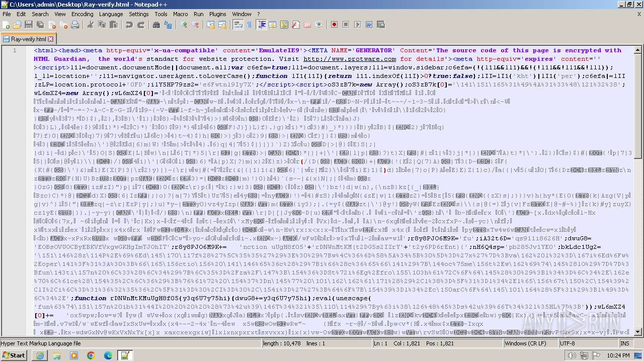Zoom out using the toolbar icon

195,25
